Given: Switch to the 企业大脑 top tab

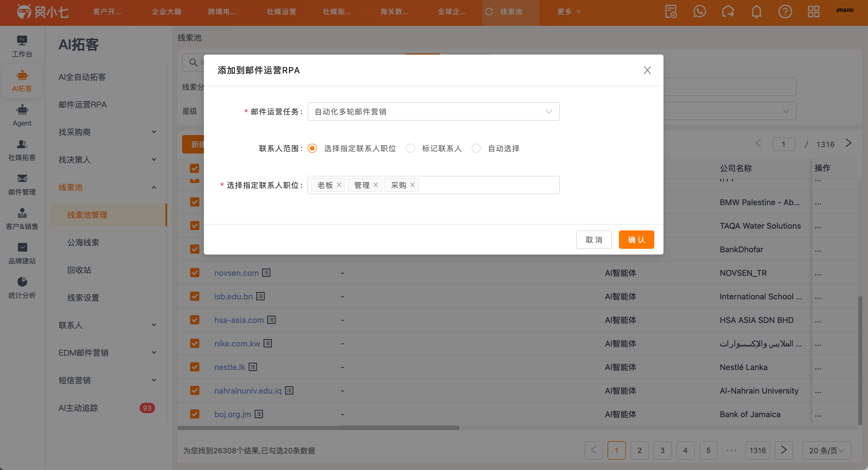Looking at the screenshot, I should point(167,11).
